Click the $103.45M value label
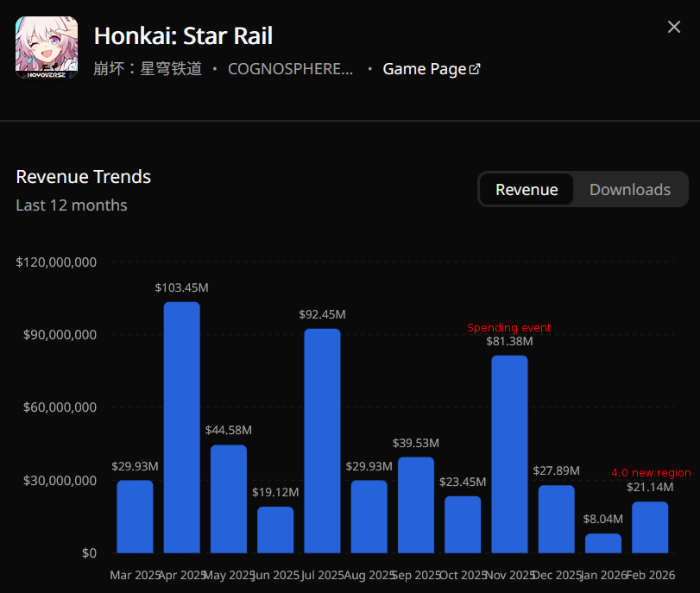 coord(182,287)
